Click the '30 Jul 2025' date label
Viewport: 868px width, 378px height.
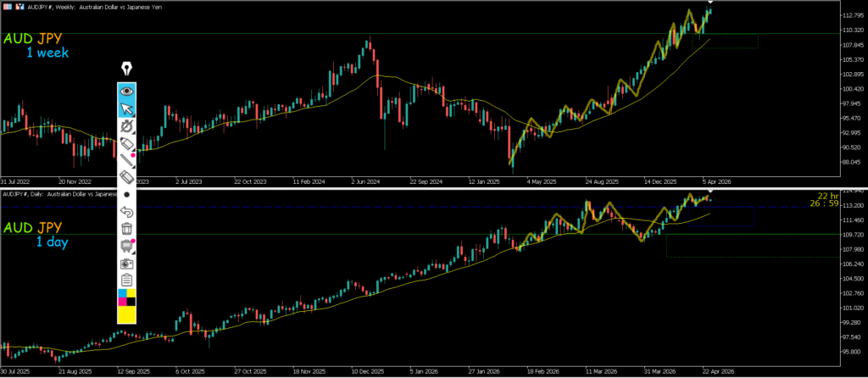(x=14, y=371)
